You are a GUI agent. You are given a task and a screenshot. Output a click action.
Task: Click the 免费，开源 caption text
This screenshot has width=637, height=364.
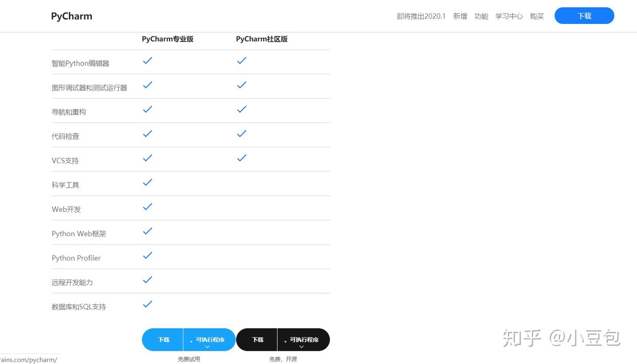click(283, 359)
